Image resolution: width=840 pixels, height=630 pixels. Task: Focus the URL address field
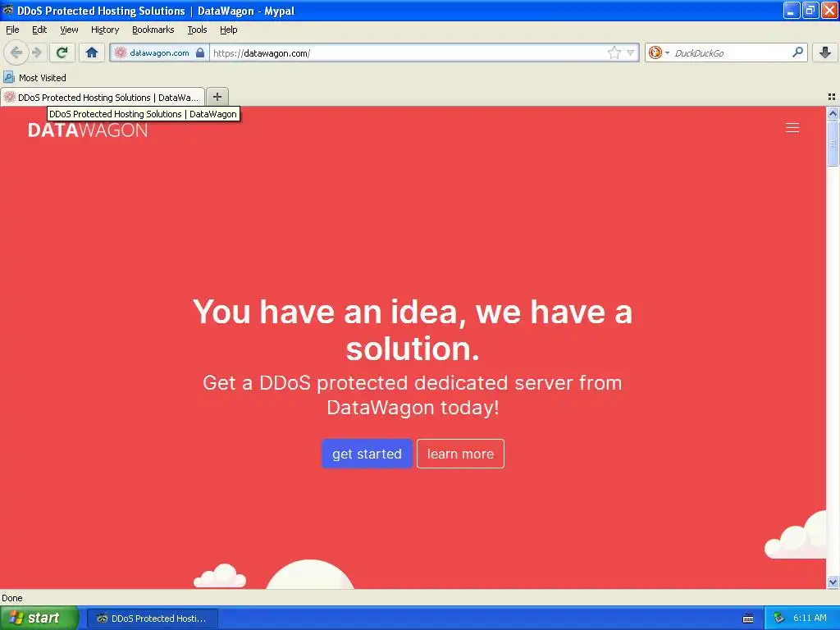407,52
